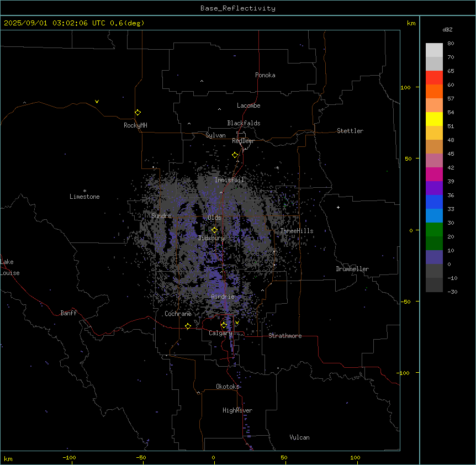Pick the red swatch between 65 and 60 dBZ
The height and width of the screenshot is (465, 476).
coord(434,78)
